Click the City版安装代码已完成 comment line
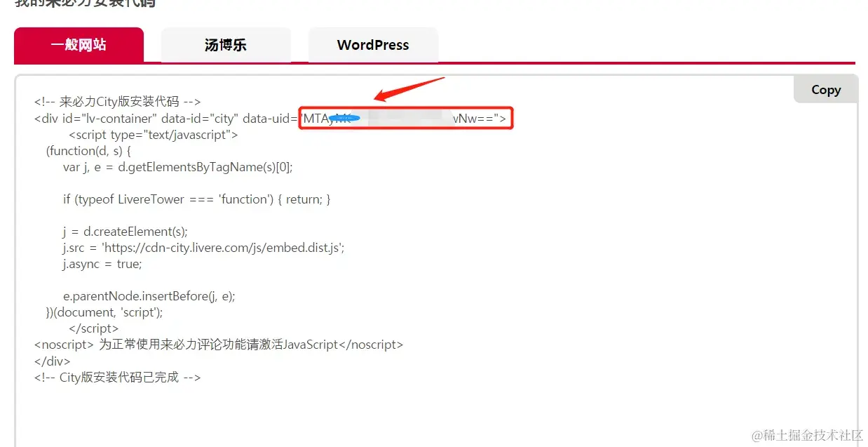 tap(117, 377)
